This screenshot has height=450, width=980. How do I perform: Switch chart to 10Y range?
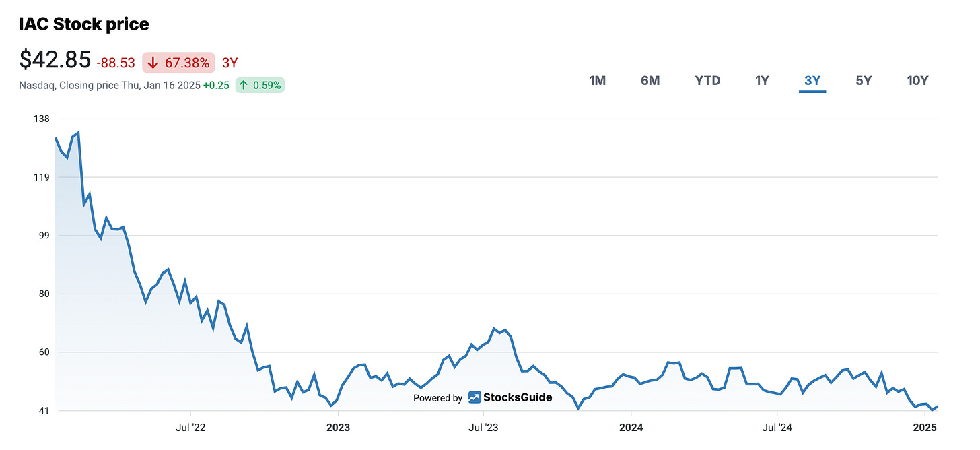(917, 81)
